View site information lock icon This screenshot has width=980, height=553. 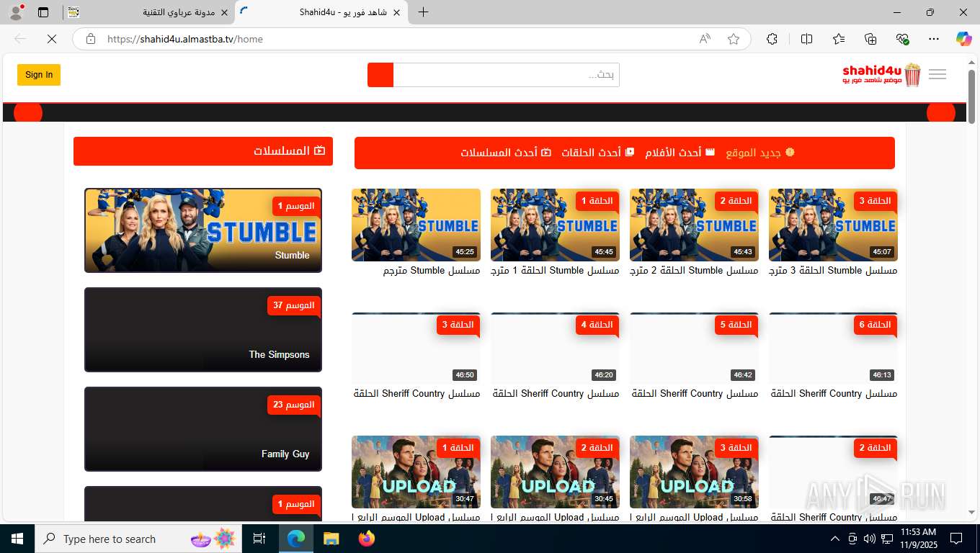click(x=91, y=39)
